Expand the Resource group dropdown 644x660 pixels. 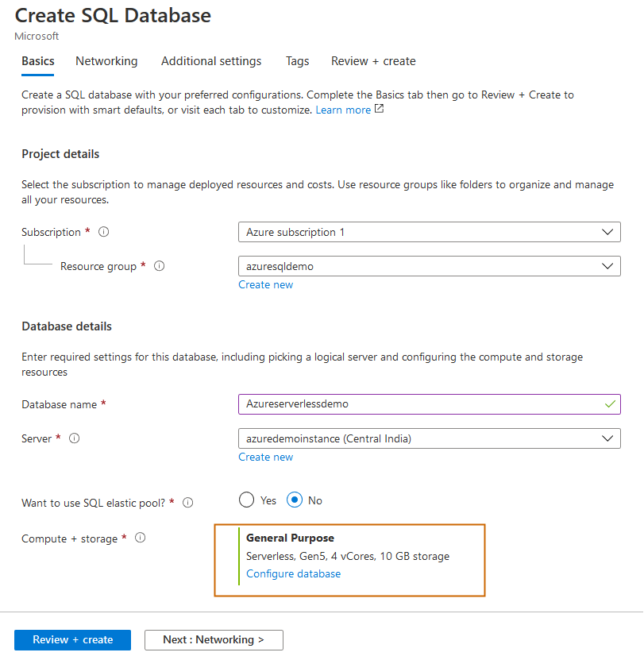tap(429, 267)
